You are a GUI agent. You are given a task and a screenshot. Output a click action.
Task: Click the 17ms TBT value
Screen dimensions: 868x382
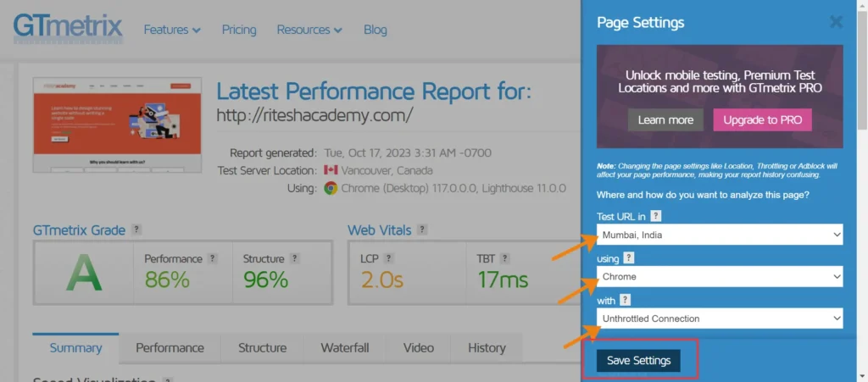503,280
